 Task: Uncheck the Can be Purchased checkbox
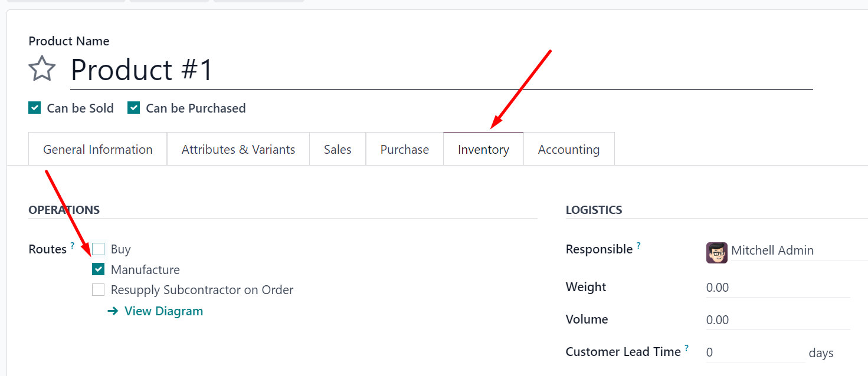pos(133,108)
